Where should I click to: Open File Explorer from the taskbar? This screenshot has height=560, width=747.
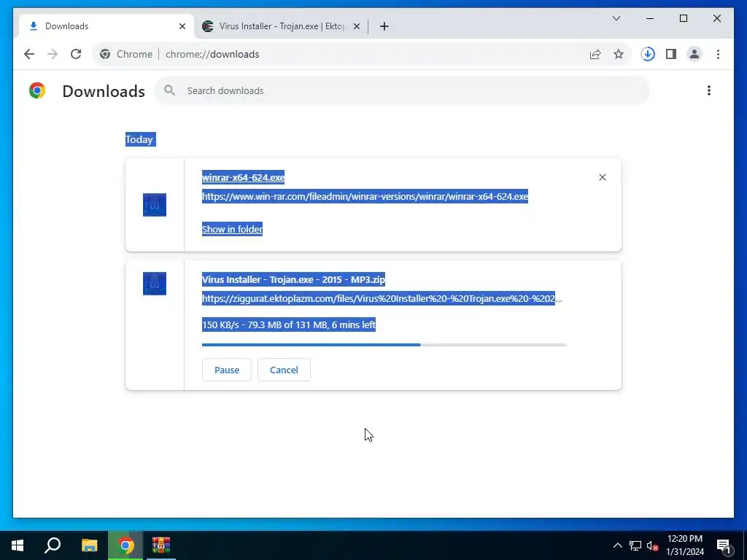pos(89,545)
